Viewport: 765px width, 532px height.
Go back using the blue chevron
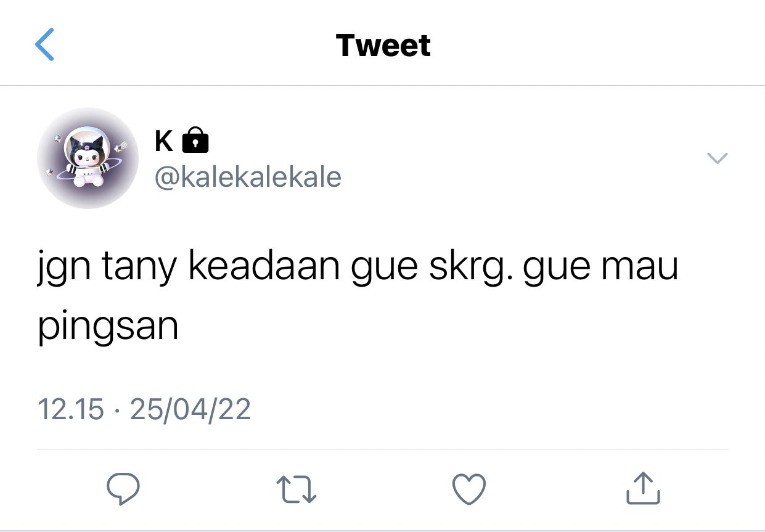click(x=44, y=44)
